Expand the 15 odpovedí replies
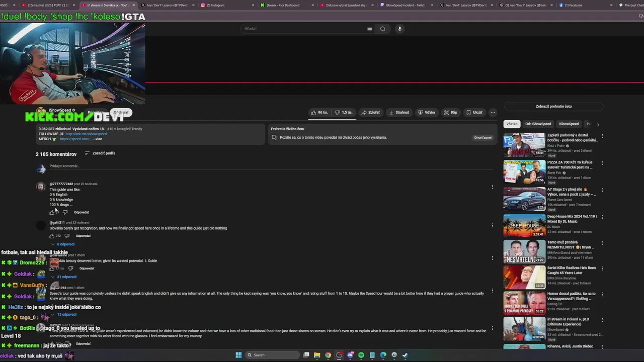Screen dimensions: 644x362 64,315
